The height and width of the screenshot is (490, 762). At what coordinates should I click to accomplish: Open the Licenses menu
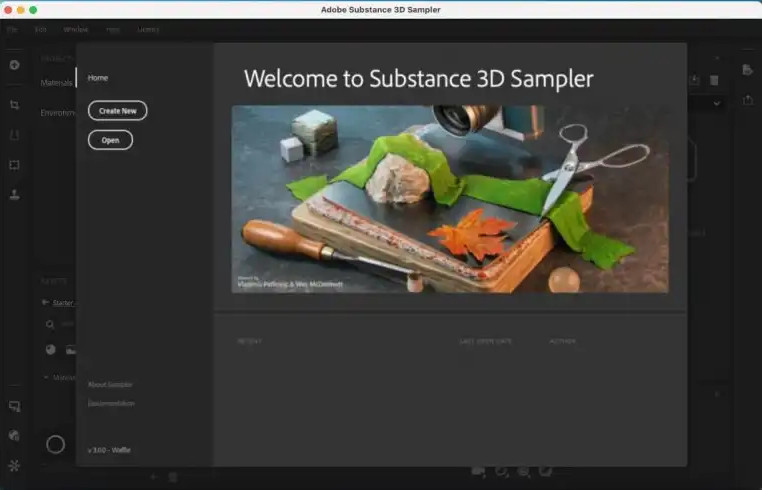tap(148, 30)
